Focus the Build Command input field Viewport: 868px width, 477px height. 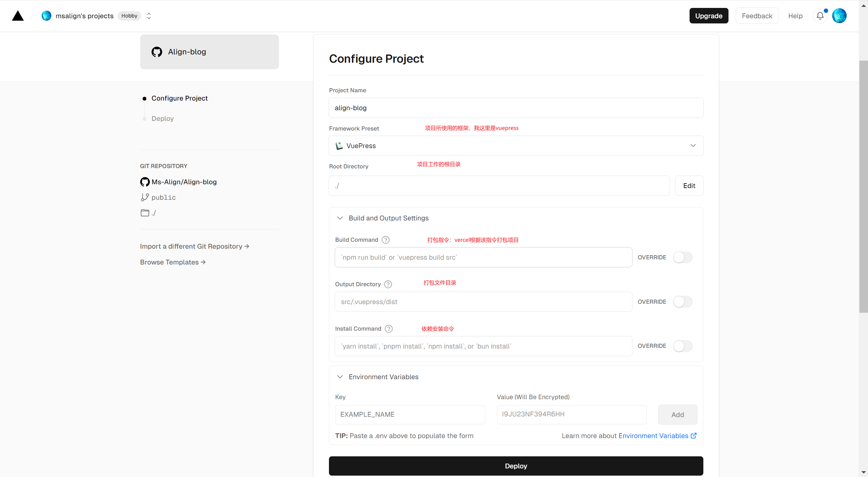483,257
